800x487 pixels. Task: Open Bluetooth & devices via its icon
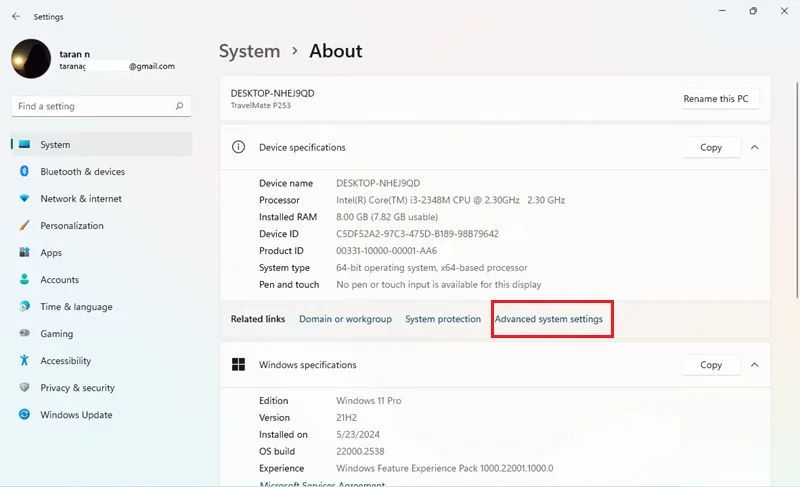[x=24, y=171]
